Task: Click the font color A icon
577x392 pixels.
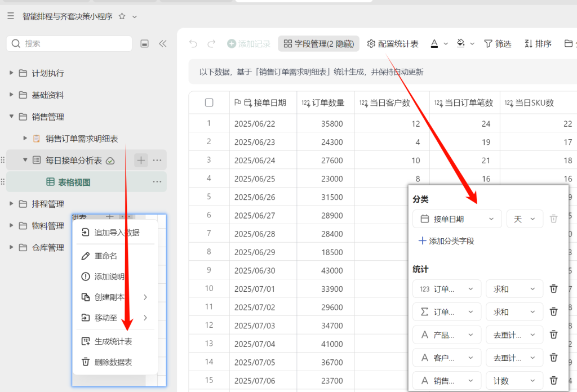Action: [x=434, y=44]
